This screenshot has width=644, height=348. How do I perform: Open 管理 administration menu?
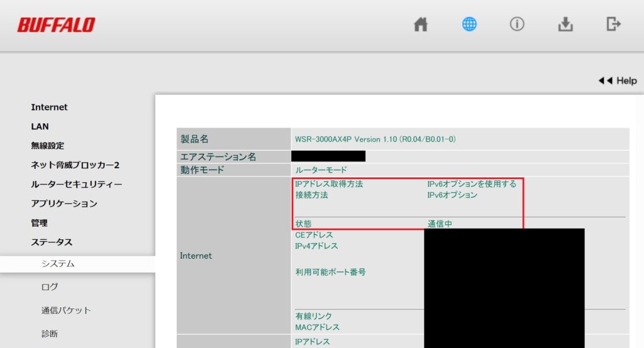[39, 223]
